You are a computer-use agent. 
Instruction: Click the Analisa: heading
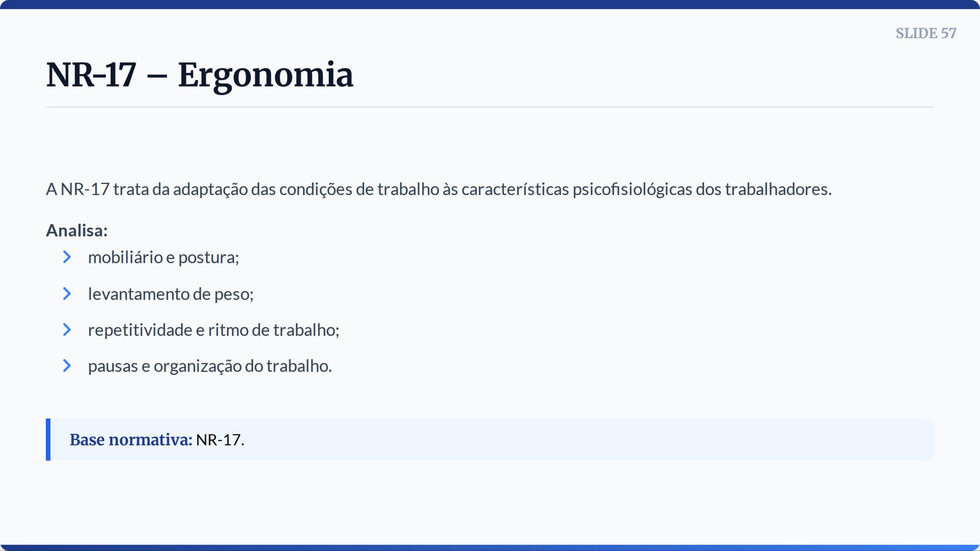[77, 230]
